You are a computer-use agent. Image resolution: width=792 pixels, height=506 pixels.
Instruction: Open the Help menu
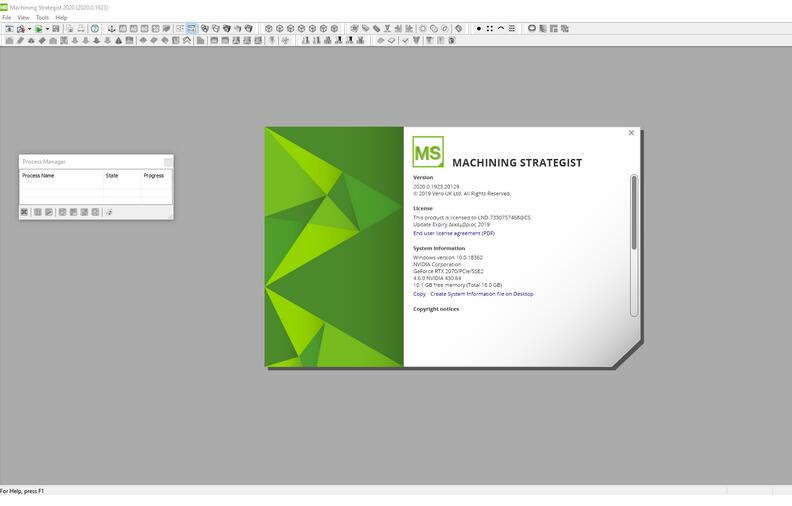[61, 17]
